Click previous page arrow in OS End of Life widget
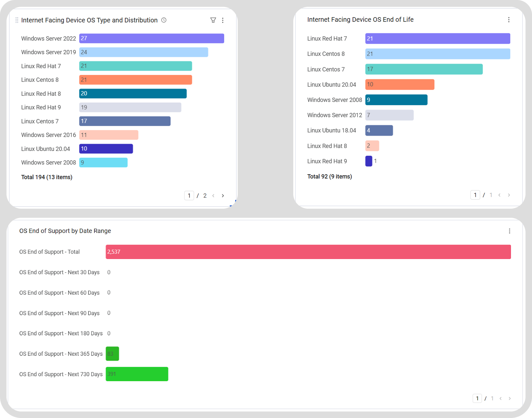This screenshot has width=532, height=418. 500,195
